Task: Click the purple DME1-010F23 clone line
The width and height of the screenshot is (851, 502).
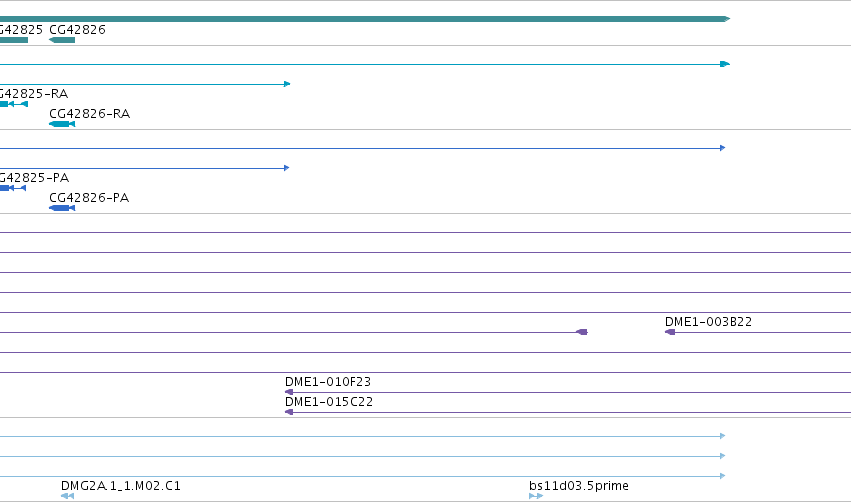Action: [x=568, y=392]
